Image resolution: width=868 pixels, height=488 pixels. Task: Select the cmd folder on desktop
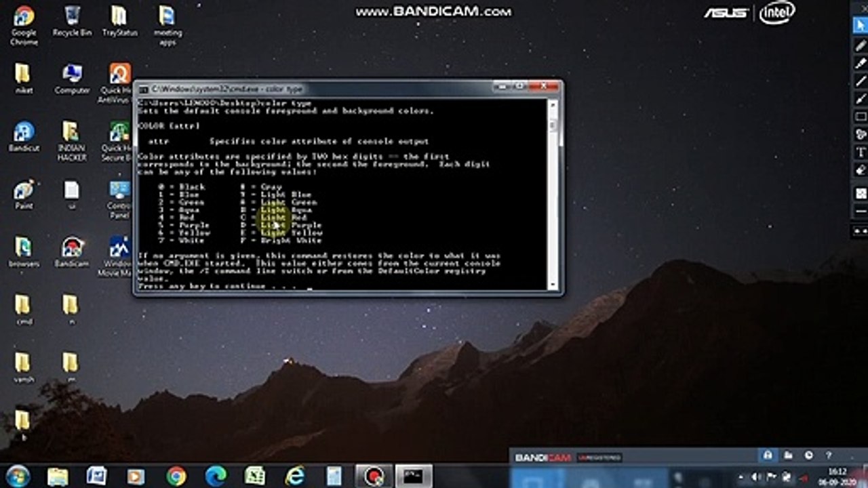pyautogui.click(x=23, y=309)
